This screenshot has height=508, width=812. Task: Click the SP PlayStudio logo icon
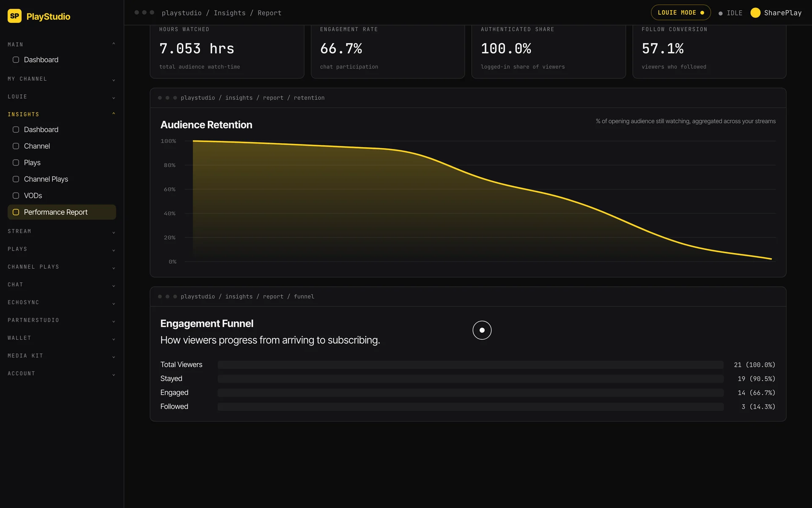[x=14, y=16]
